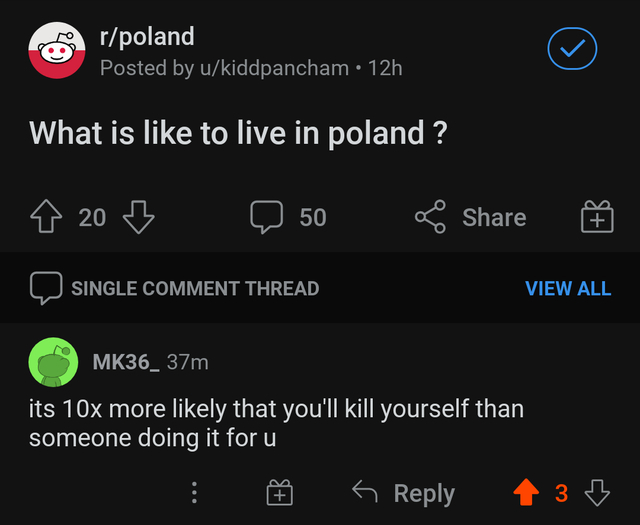
Task: Open the post's comments via speech bubble icon
Action: [x=268, y=217]
